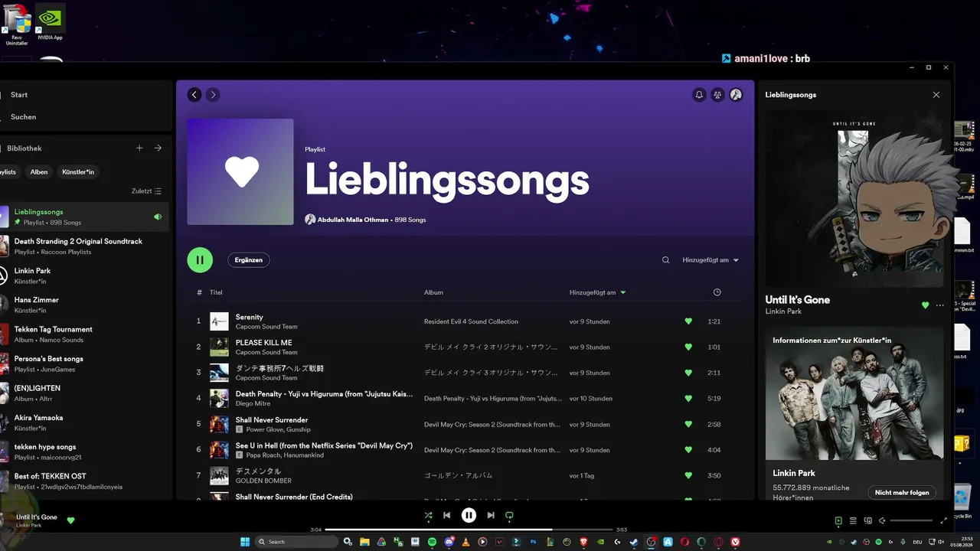Unlike the song See U in Hell
The image size is (980, 551).
(688, 450)
